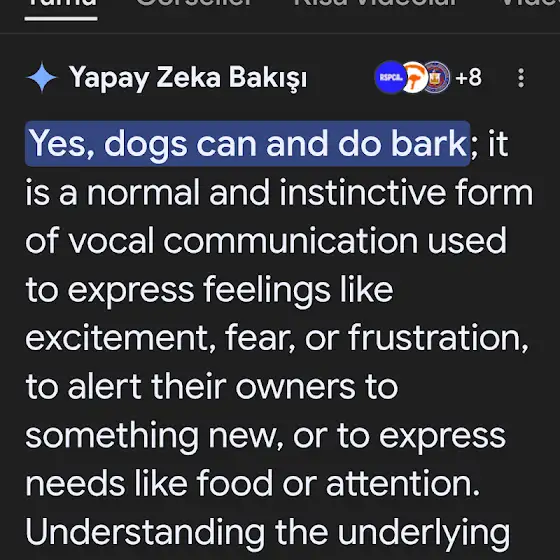The height and width of the screenshot is (560, 560).
Task: Click the word "frustration" in the paragraph
Action: [438, 338]
